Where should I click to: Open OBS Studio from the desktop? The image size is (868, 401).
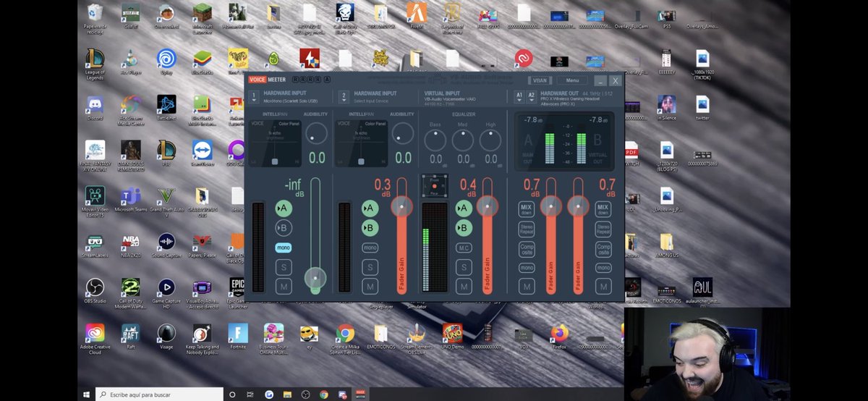(x=95, y=290)
